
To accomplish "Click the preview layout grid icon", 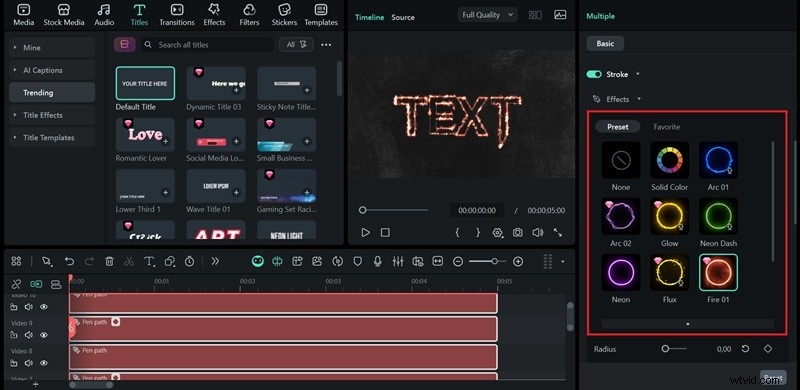I will (535, 15).
